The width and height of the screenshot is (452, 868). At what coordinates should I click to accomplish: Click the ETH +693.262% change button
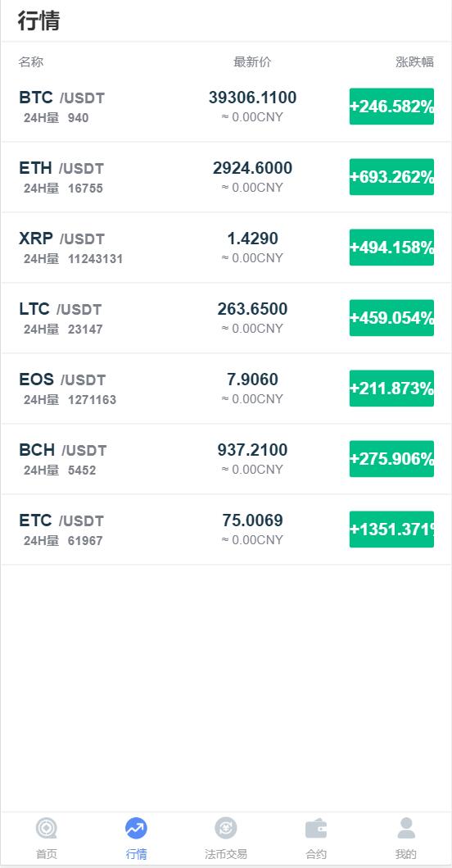pos(391,176)
